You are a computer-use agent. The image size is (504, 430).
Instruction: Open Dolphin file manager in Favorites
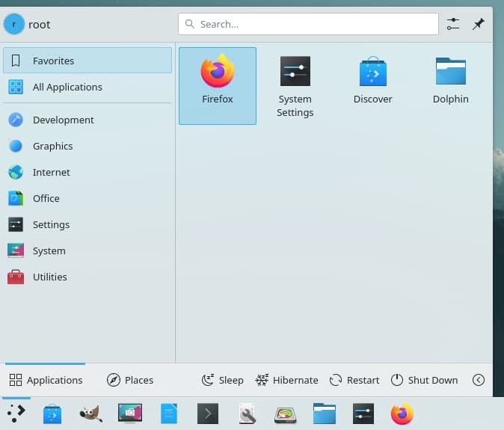point(450,86)
